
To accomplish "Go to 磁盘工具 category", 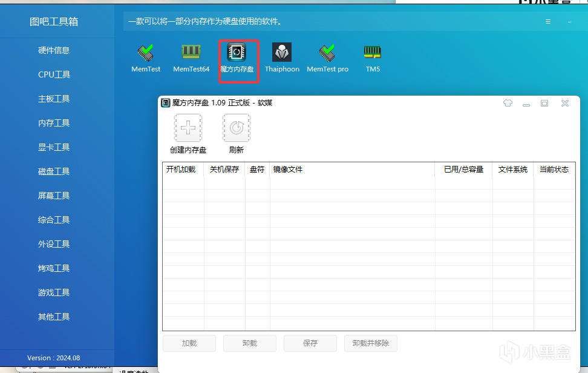I will [x=54, y=171].
